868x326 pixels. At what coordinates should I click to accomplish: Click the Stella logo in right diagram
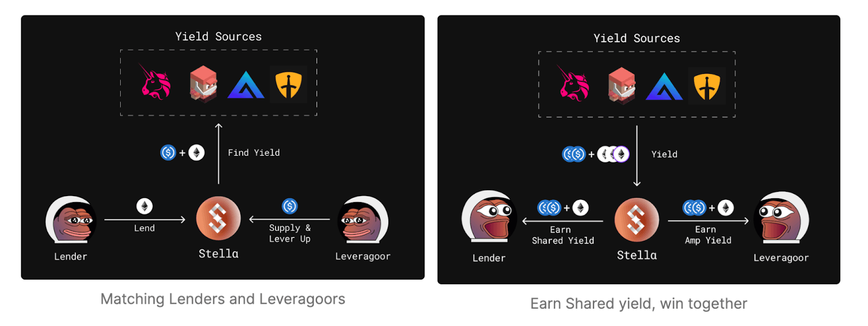click(x=637, y=220)
